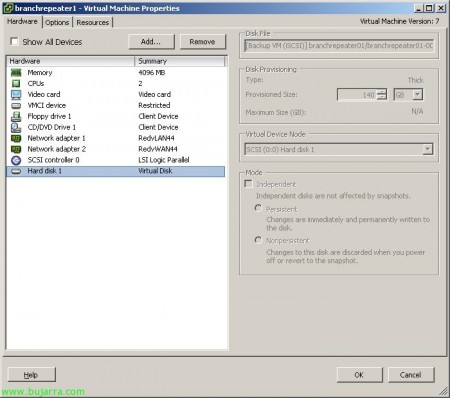
Task: Click the Floppy drive 1 icon
Action: (x=16, y=116)
